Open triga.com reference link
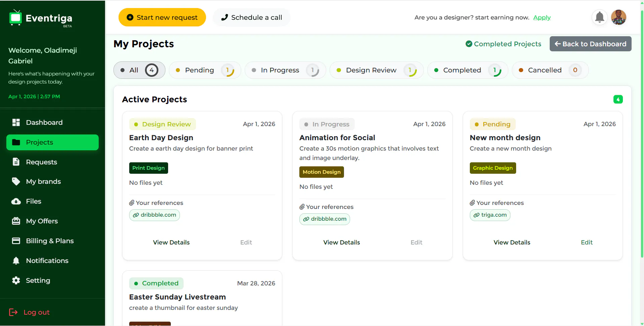644x326 pixels. (490, 215)
